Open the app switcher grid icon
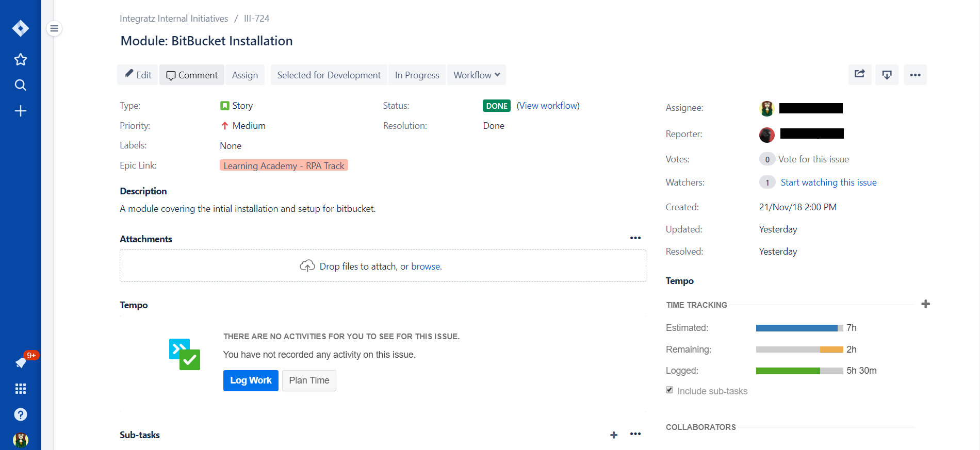This screenshot has width=980, height=450. [21, 389]
